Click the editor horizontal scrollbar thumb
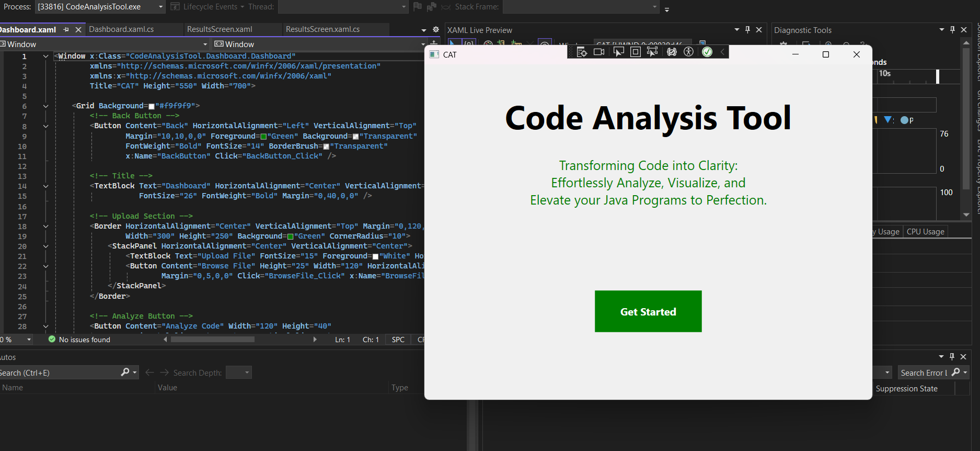980x451 pixels. pyautogui.click(x=213, y=339)
